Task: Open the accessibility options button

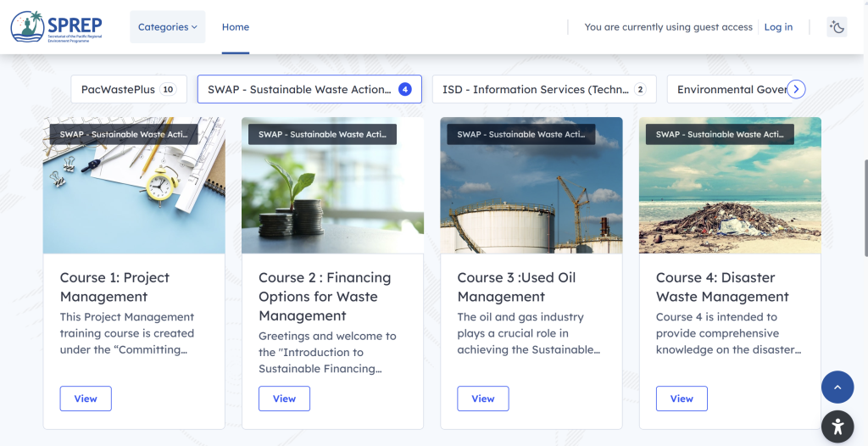Action: point(837,426)
